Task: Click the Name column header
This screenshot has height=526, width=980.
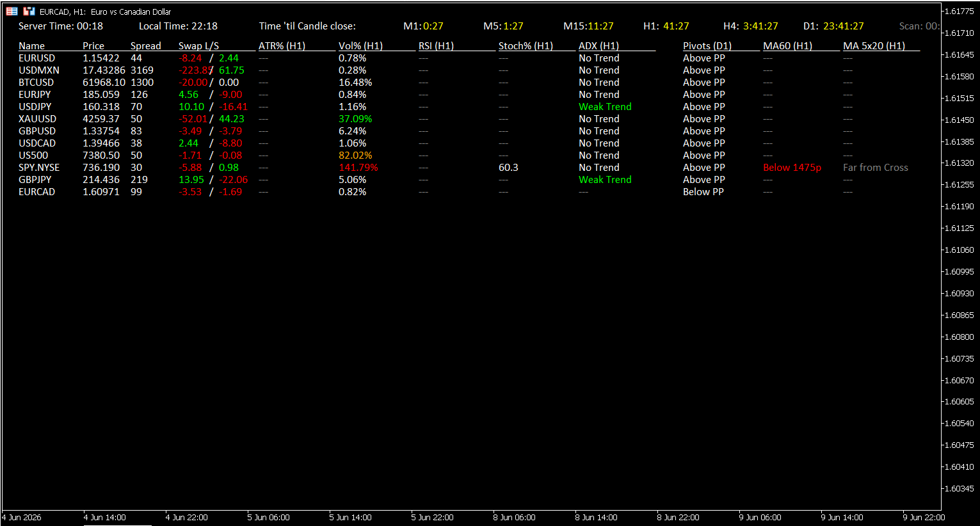Action: tap(31, 45)
